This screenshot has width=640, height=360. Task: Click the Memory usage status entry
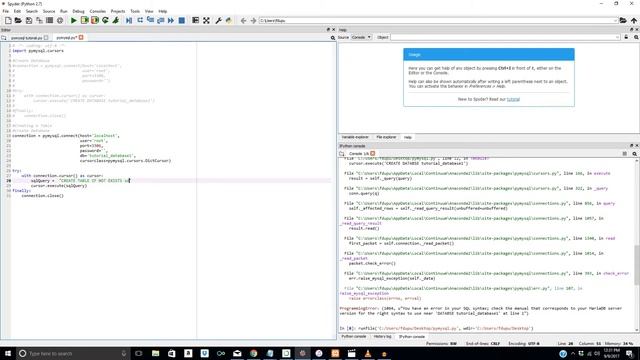click(619, 344)
